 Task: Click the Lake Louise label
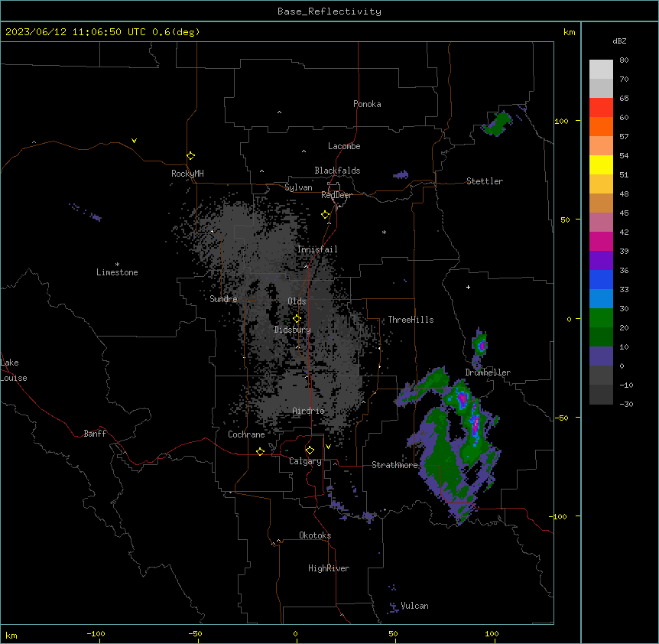click(14, 370)
